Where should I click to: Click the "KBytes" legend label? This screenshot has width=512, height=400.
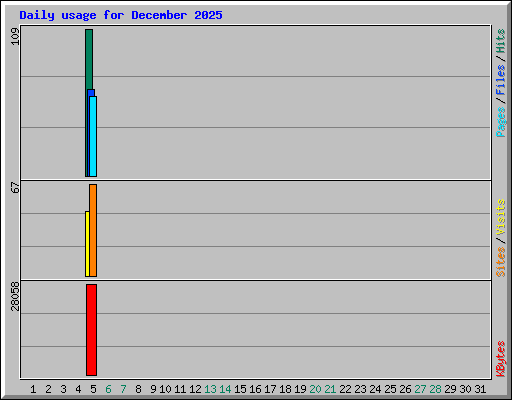tap(500, 359)
